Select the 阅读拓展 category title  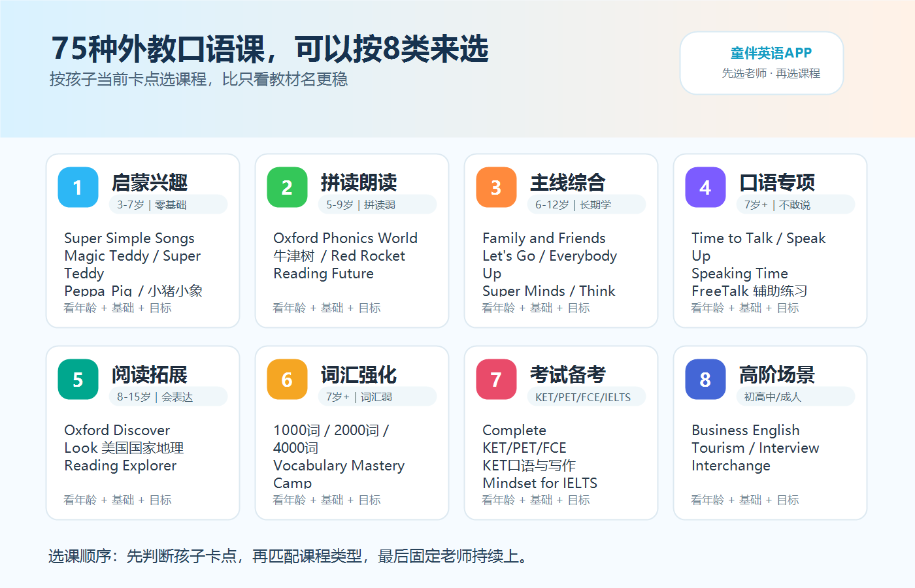pos(150,374)
